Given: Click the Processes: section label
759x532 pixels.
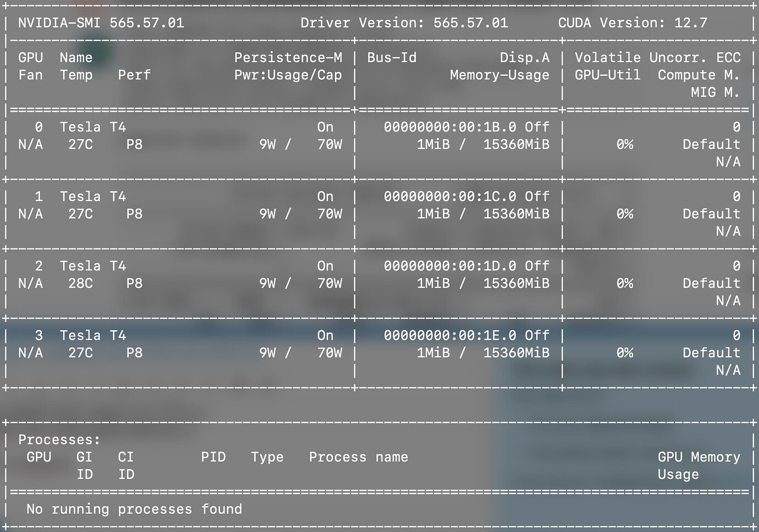Looking at the screenshot, I should click(59, 440).
